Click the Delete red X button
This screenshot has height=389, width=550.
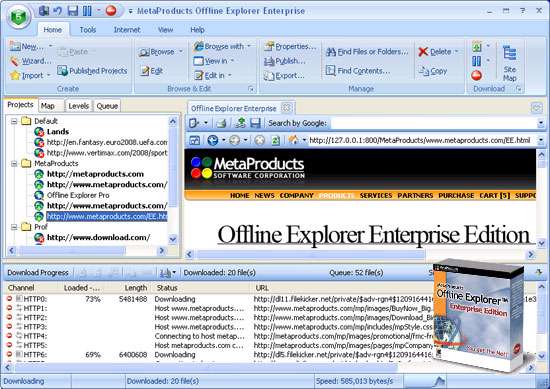pyautogui.click(x=435, y=52)
